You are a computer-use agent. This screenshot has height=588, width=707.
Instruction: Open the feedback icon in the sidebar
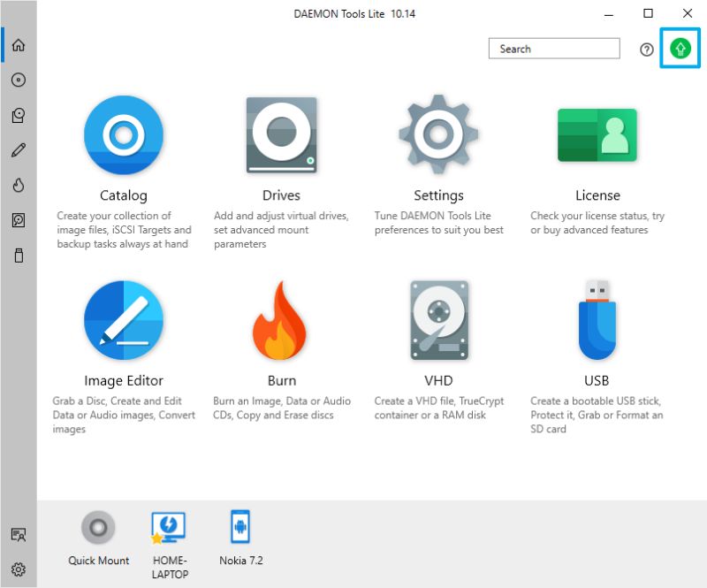pyautogui.click(x=19, y=534)
